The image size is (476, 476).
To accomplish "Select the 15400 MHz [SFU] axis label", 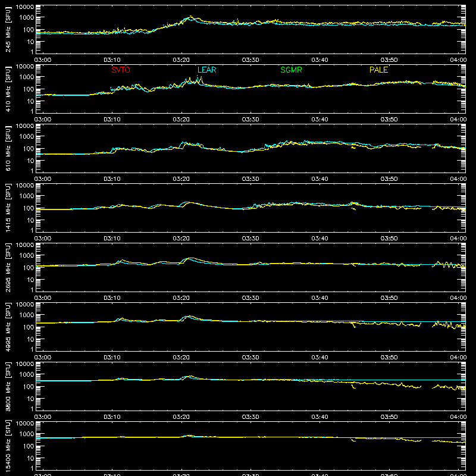I will (8, 446).
